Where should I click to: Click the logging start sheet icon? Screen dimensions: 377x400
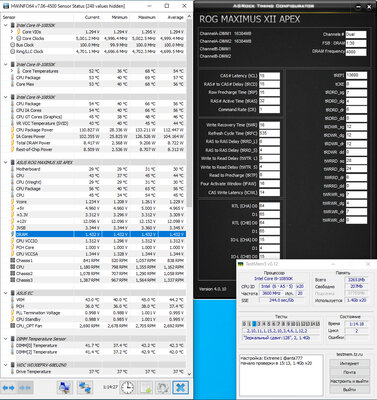pyautogui.click(x=145, y=388)
